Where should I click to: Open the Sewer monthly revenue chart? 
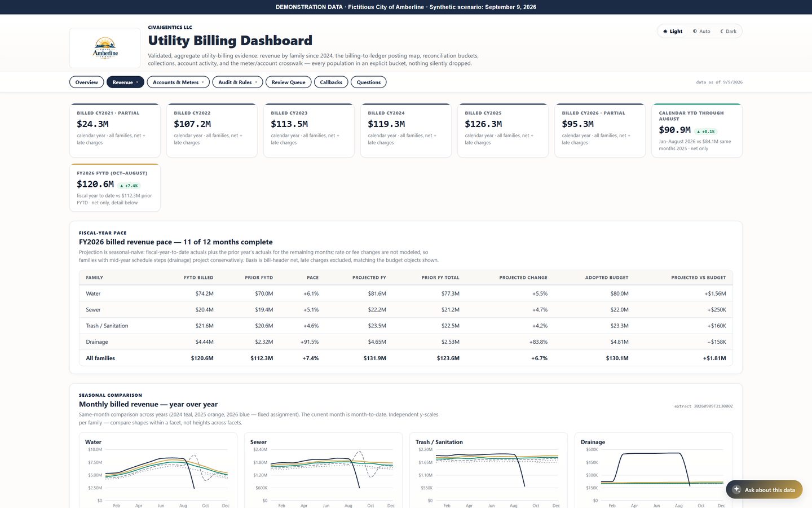pos(323,471)
